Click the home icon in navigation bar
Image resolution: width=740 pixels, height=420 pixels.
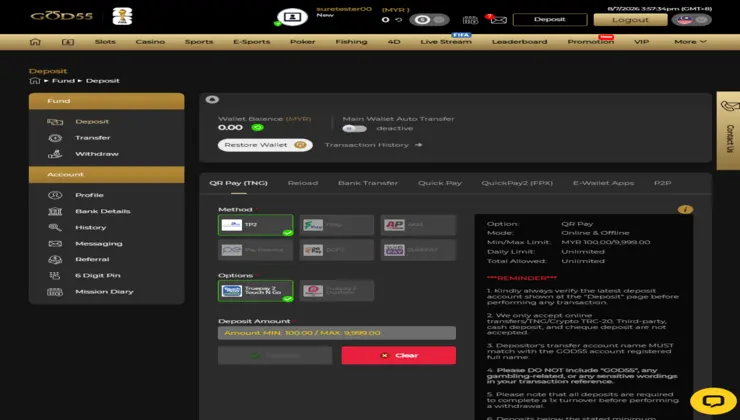click(35, 42)
